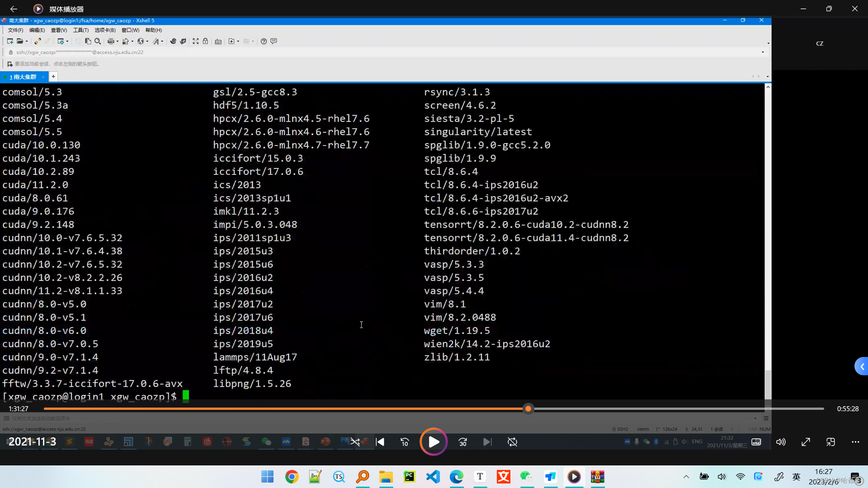Screen dimensions: 868x488
Task: Play the video
Action: (433, 442)
